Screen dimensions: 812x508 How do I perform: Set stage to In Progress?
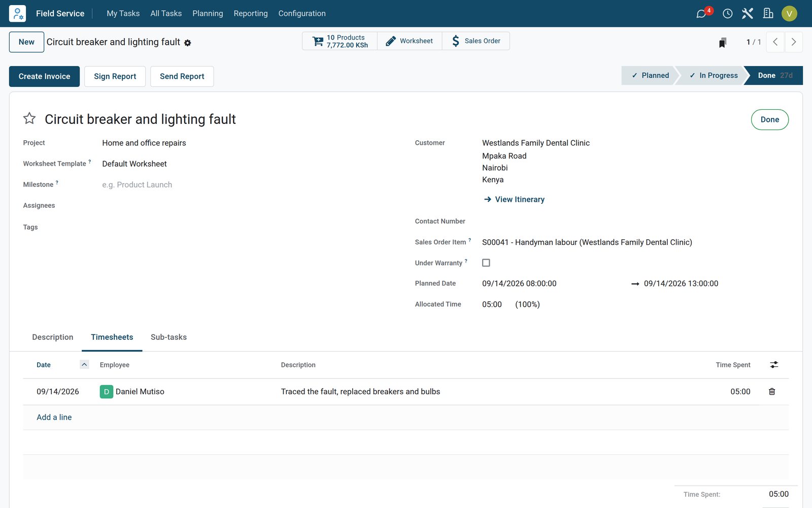[x=713, y=75]
